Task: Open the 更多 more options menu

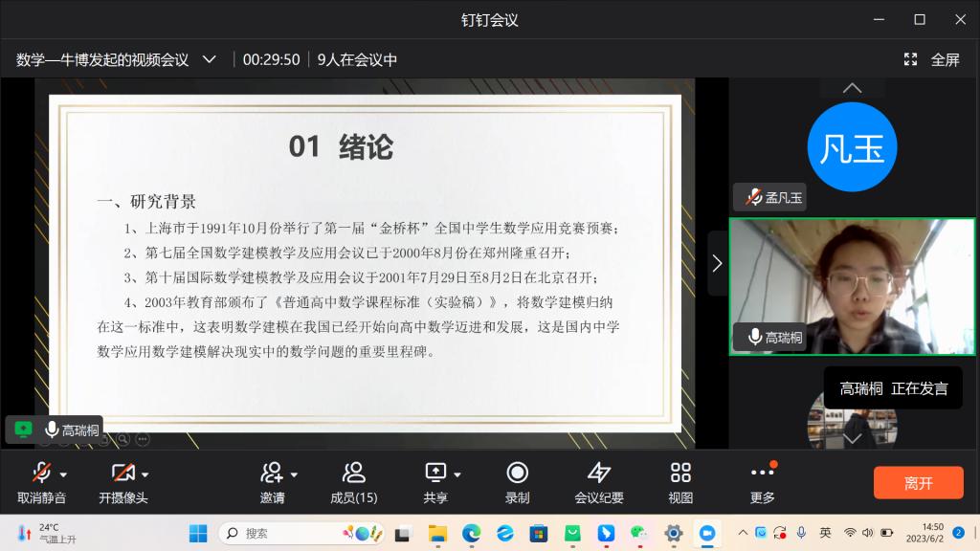Action: coord(763,482)
